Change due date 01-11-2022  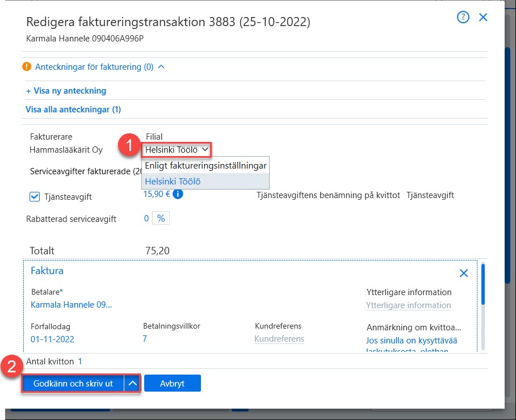[52, 339]
